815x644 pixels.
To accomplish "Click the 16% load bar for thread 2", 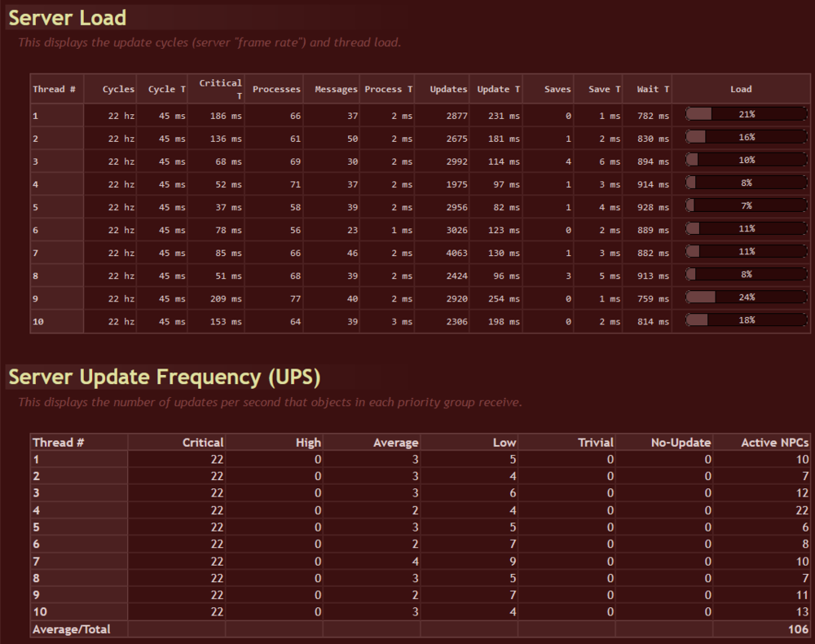I will coord(747,137).
